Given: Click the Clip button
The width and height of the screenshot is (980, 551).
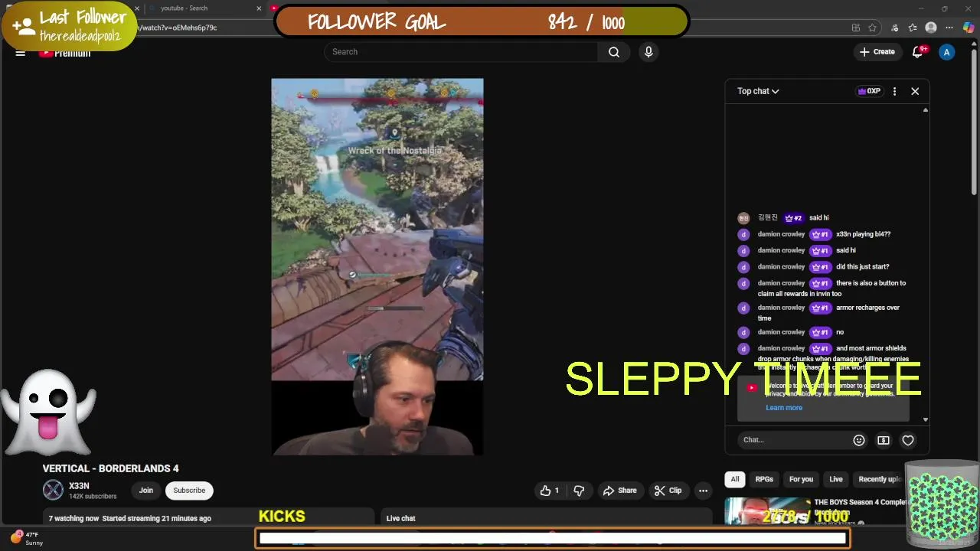Looking at the screenshot, I should 668,491.
